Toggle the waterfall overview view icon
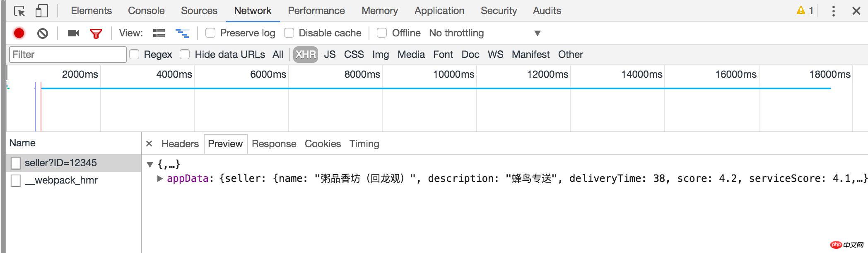The image size is (868, 253). (x=182, y=33)
